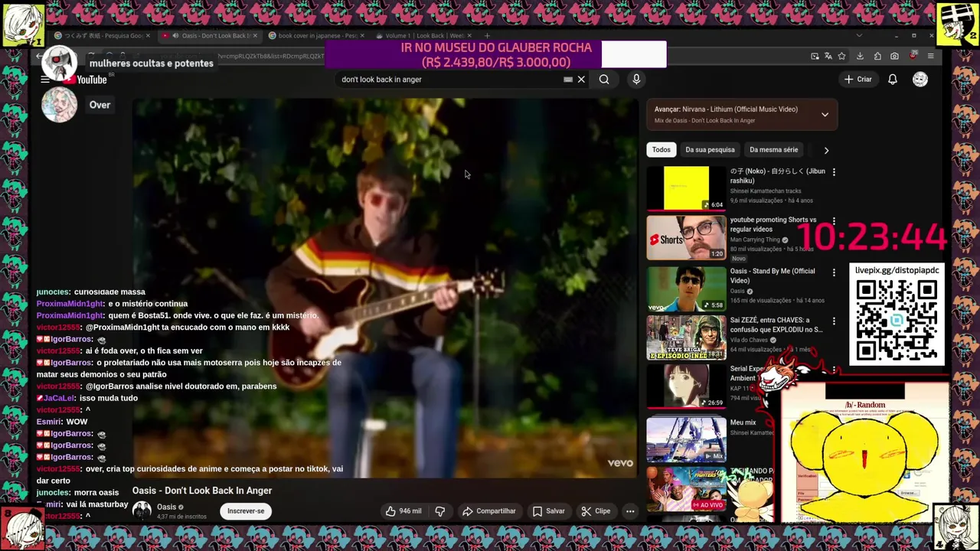Click the video player to pause
The image size is (980, 551).
coord(385,287)
